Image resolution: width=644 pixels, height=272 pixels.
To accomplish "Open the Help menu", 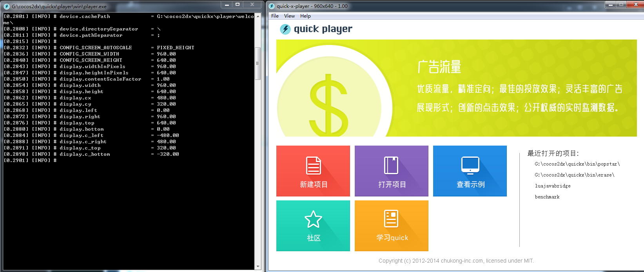I will (305, 16).
